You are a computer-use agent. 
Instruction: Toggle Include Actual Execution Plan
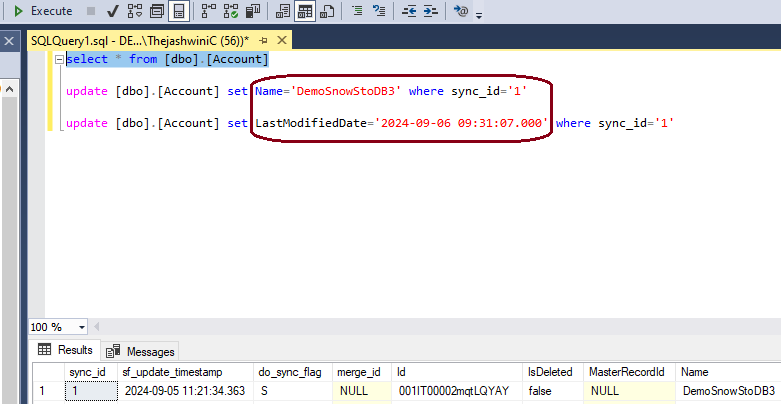coord(209,11)
